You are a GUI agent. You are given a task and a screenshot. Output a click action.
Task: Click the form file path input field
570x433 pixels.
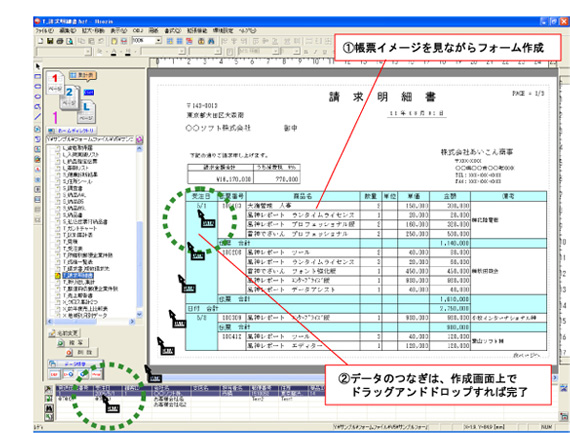pos(91,140)
